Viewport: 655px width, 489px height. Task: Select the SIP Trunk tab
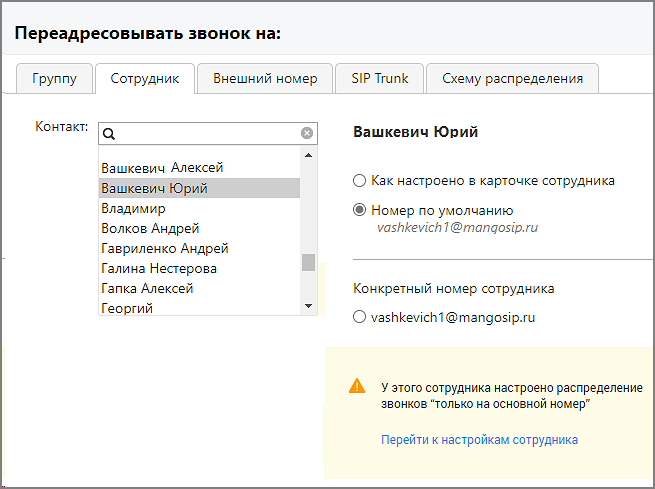click(x=380, y=79)
